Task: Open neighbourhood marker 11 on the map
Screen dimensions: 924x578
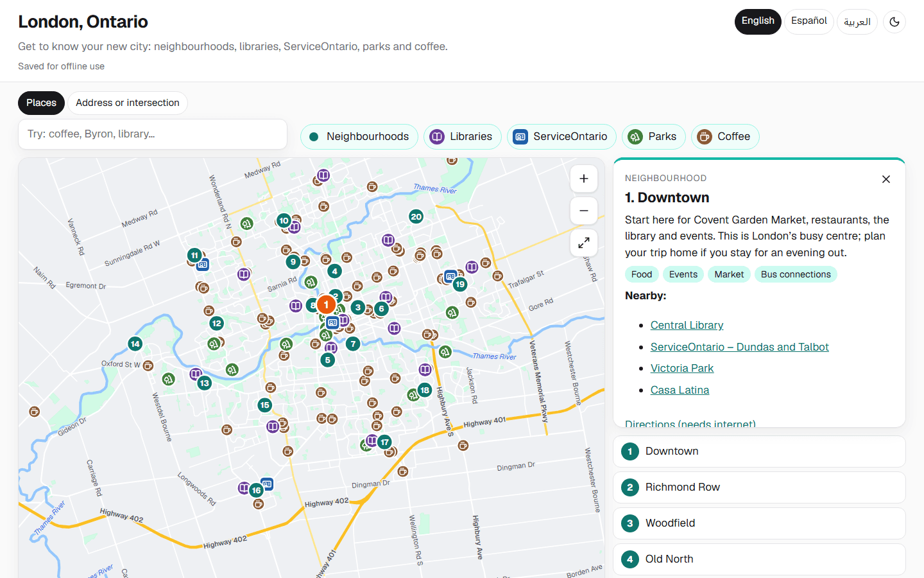Action: point(194,255)
